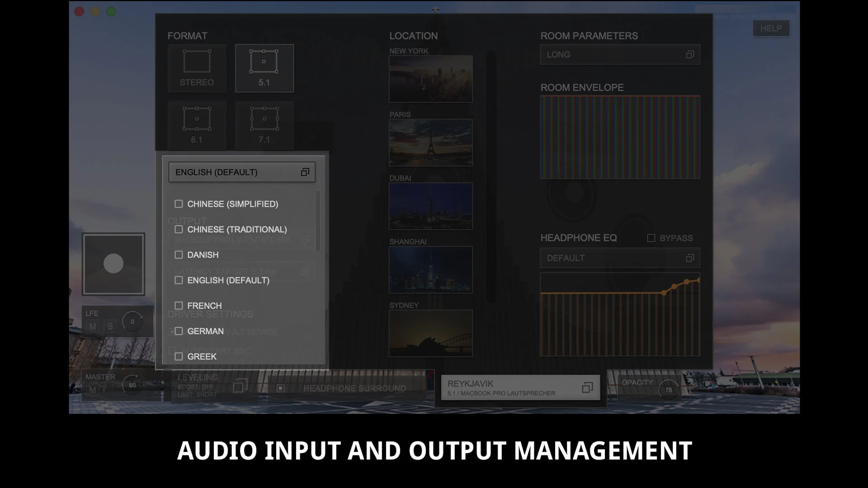Click the Opacity knob
This screenshot has height=488, width=868.
668,389
